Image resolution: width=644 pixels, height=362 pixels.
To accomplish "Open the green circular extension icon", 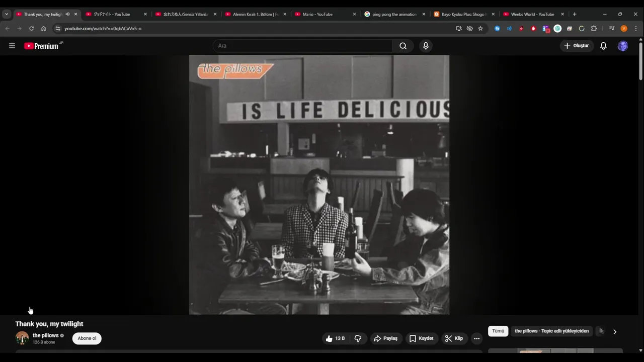I will pyautogui.click(x=557, y=29).
